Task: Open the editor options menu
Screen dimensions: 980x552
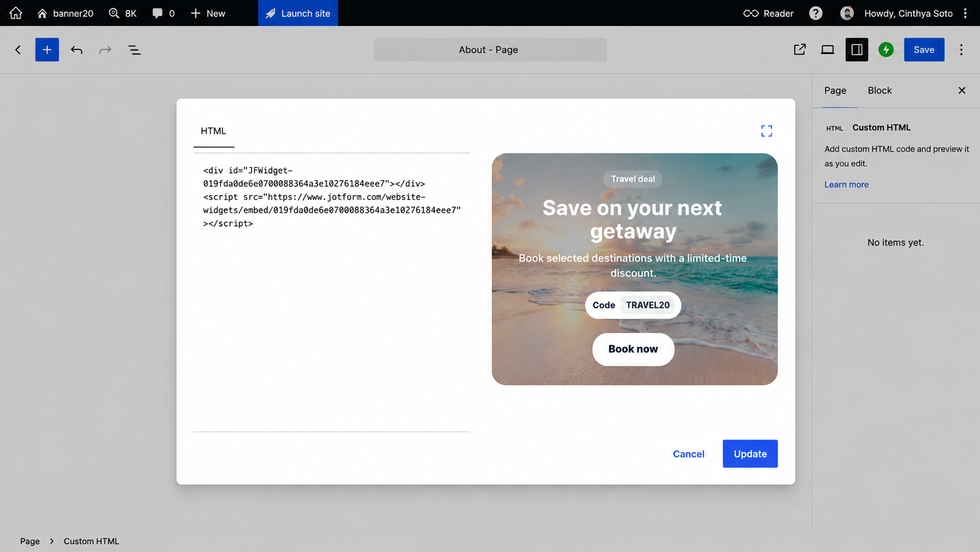Action: pos(961,50)
